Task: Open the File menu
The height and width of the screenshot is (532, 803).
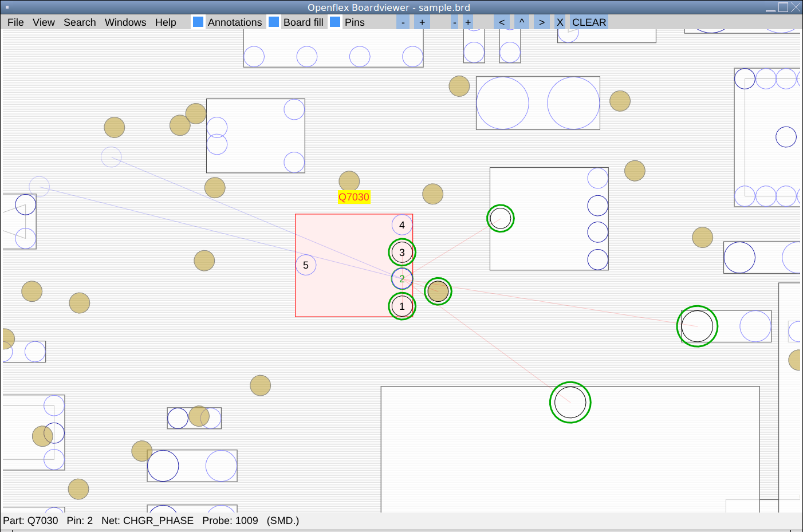Action: (15, 22)
